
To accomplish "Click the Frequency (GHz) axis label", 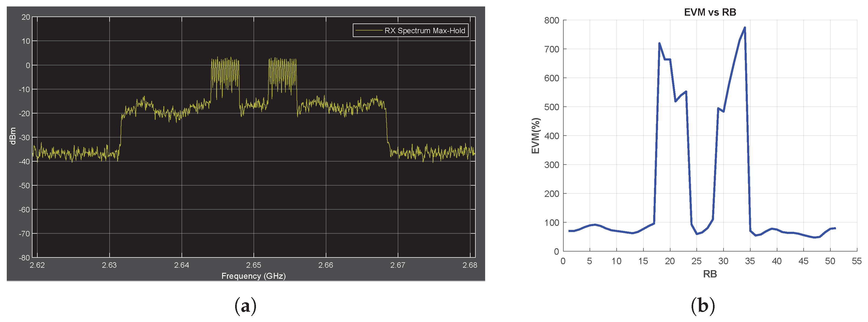I will (253, 276).
